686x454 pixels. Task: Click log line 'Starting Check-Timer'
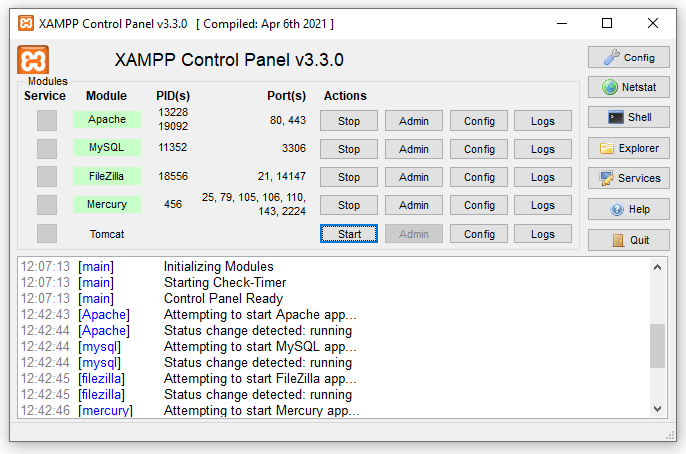click(x=225, y=283)
